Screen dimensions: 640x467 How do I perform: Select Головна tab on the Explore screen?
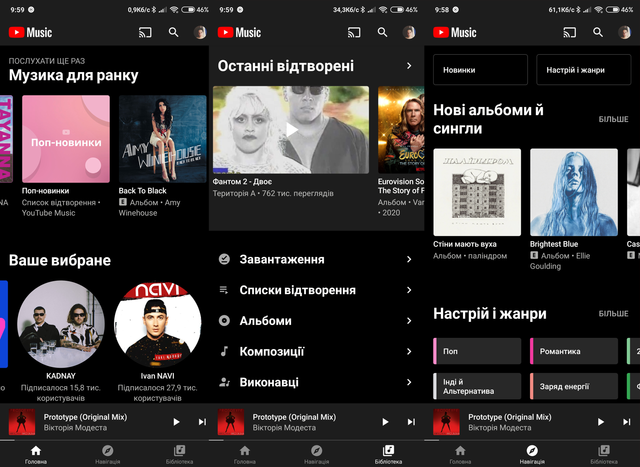coord(460,455)
